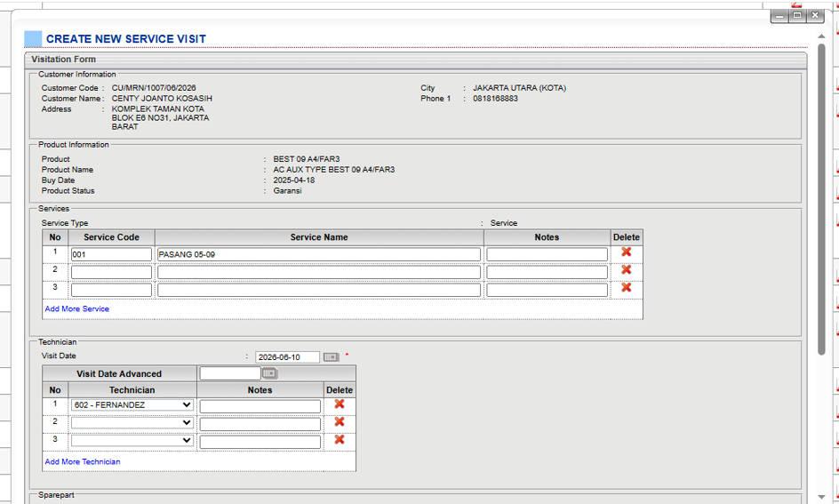Focus Notes field of technician row 3
The width and height of the screenshot is (839, 504).
click(x=260, y=442)
